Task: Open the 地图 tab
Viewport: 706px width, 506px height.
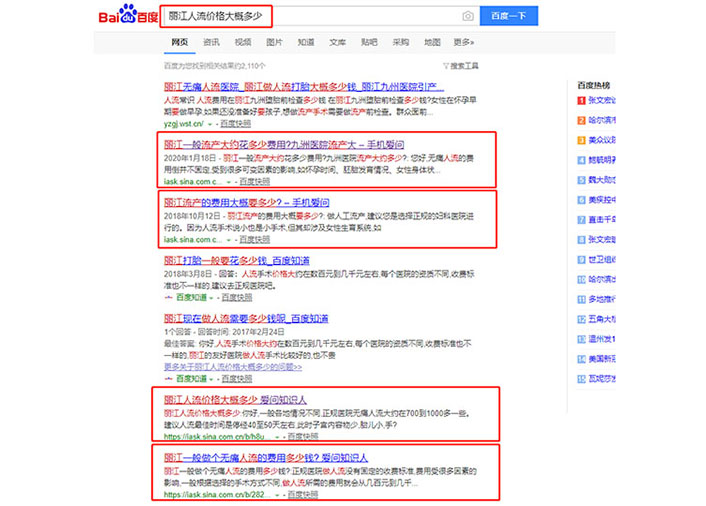Action: pos(432,42)
